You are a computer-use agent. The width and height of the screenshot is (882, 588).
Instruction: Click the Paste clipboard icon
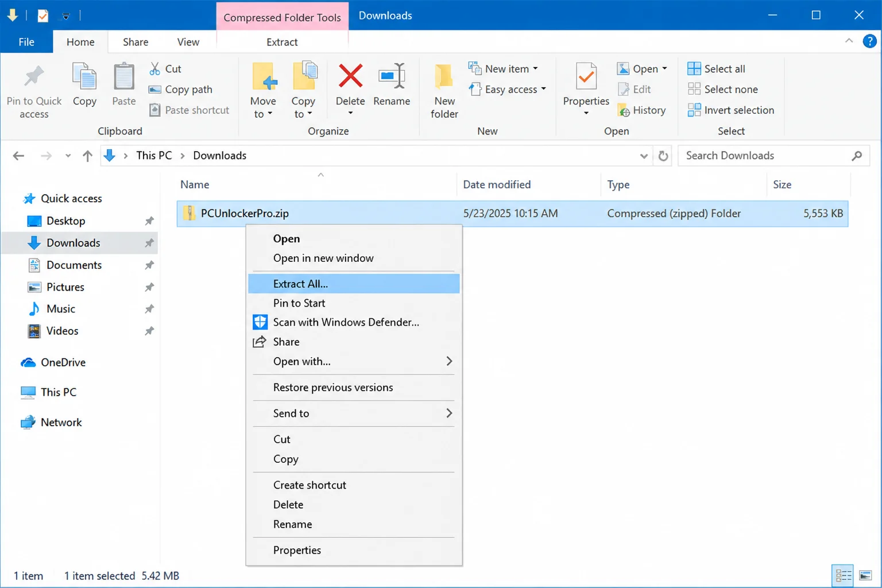point(123,76)
